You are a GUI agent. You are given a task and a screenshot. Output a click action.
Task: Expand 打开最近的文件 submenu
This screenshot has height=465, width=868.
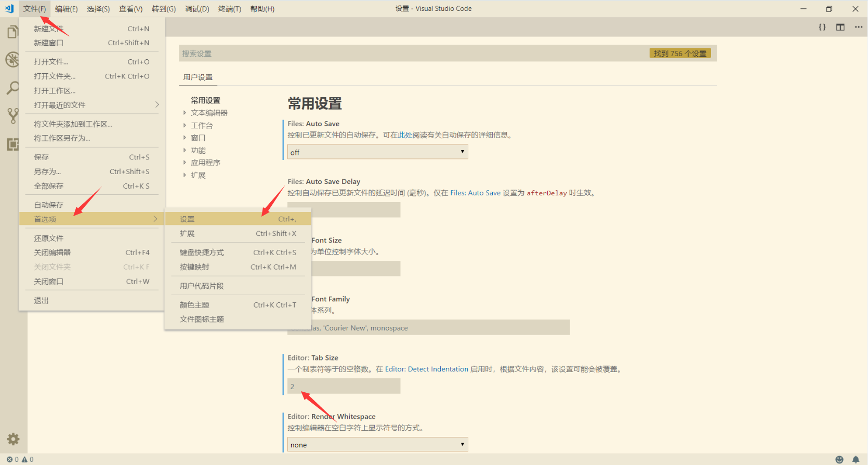pyautogui.click(x=91, y=105)
